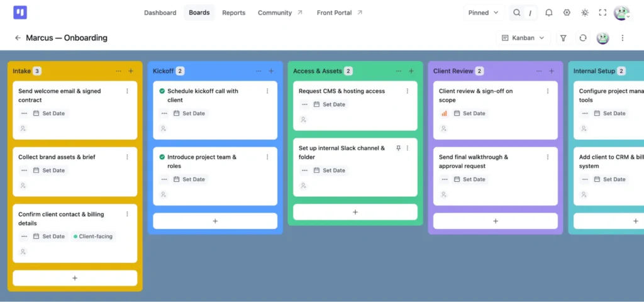Screen dimensions: 644x302
Task: Assign member on Send welcome email card
Action: 23,128
